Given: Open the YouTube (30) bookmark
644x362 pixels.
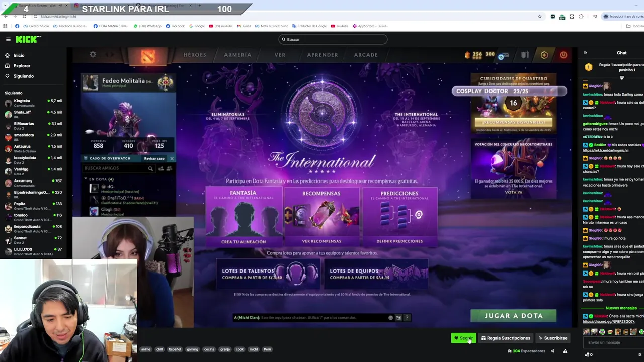Looking at the screenshot, I should [x=221, y=26].
